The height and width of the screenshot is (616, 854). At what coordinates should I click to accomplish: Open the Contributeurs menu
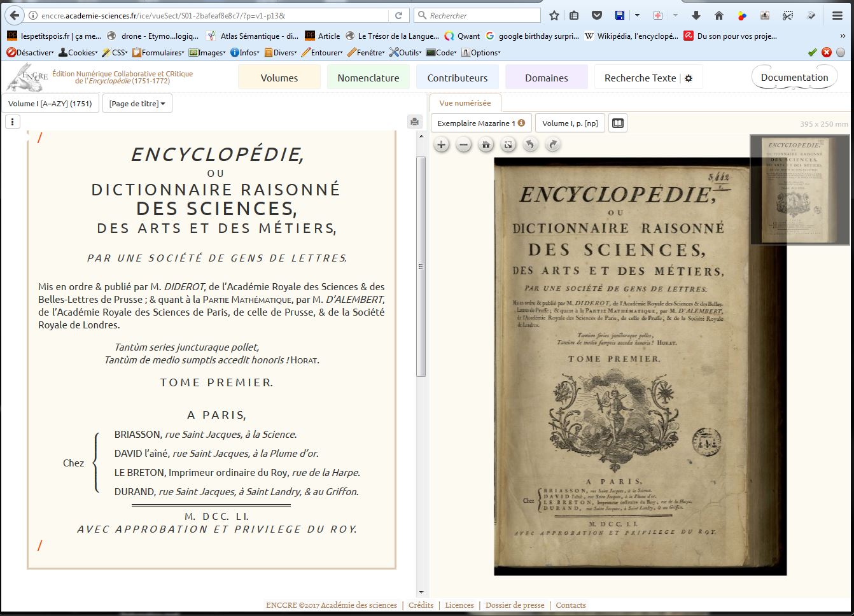[x=457, y=78]
